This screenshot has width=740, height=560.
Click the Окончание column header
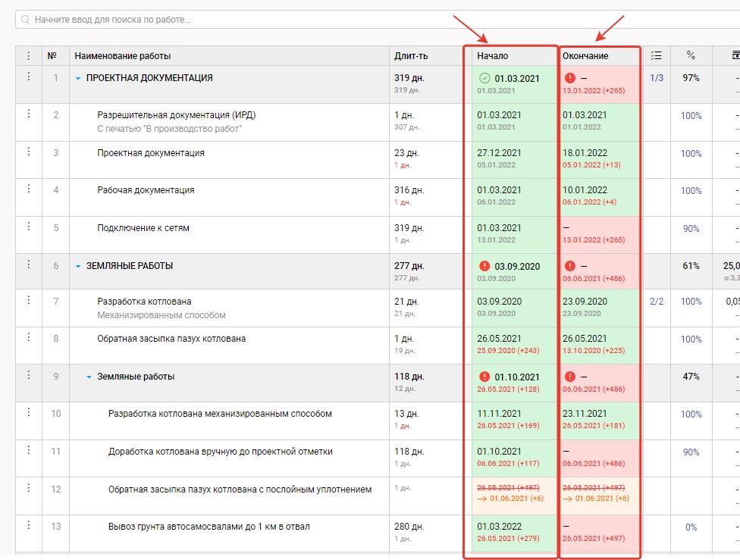coord(585,56)
